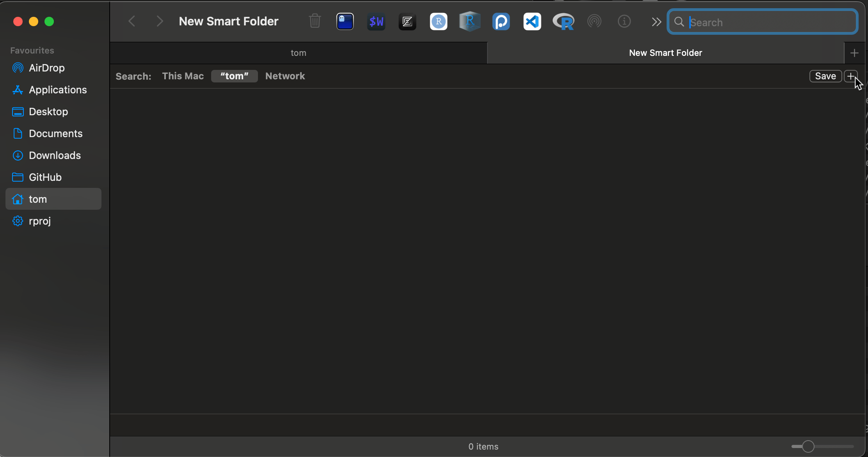The height and width of the screenshot is (457, 868).
Task: Switch to New Smart Folder tab
Action: coord(666,52)
